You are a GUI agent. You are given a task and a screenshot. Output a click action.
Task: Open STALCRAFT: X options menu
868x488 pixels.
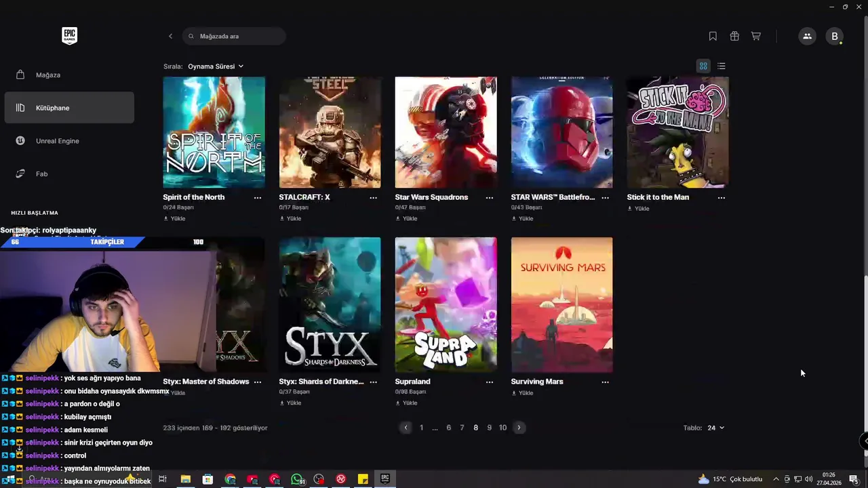[374, 197]
